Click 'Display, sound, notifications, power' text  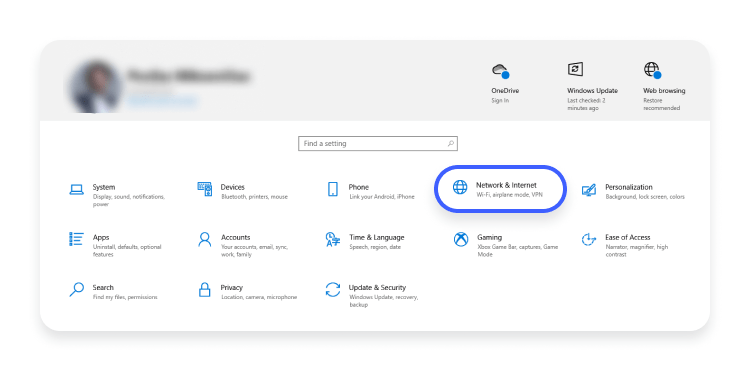(129, 200)
